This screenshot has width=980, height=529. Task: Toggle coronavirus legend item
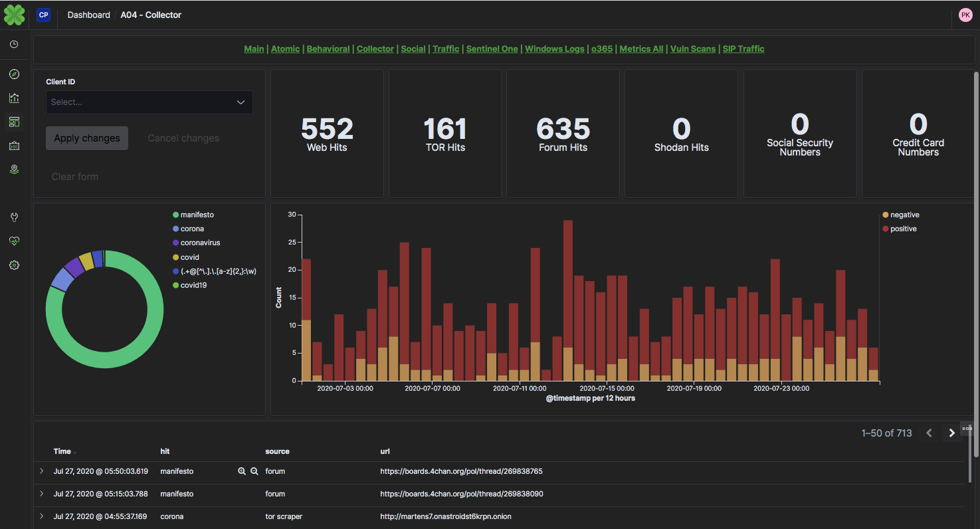[196, 243]
